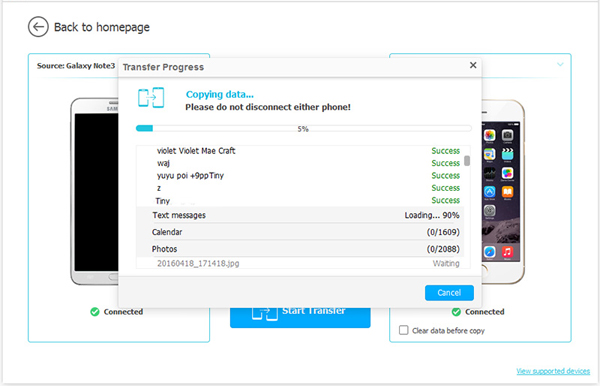Click the App Store icon on the iPhone

489,192
